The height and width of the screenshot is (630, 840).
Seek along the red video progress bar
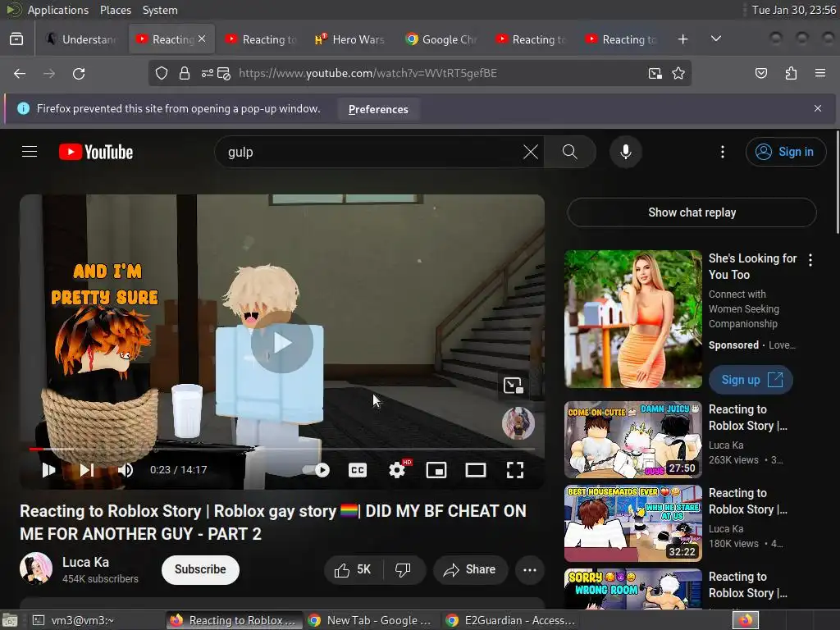click(x=282, y=449)
